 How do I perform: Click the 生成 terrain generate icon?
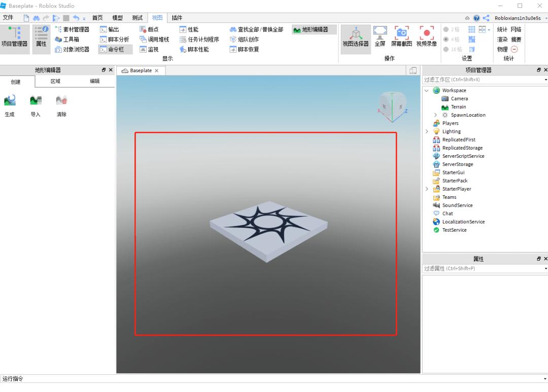(x=10, y=100)
